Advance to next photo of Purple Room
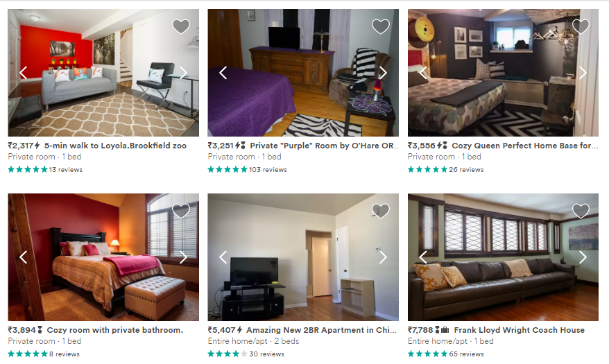 pyautogui.click(x=383, y=73)
